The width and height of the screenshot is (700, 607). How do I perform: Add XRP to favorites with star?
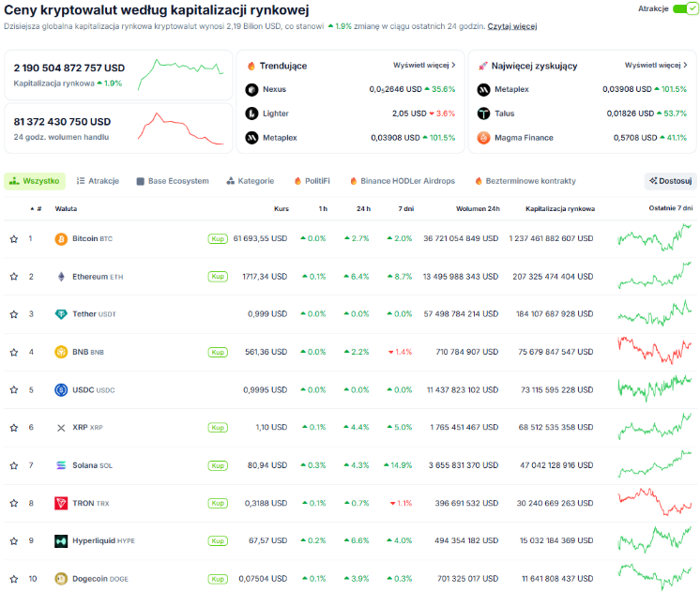(14, 428)
